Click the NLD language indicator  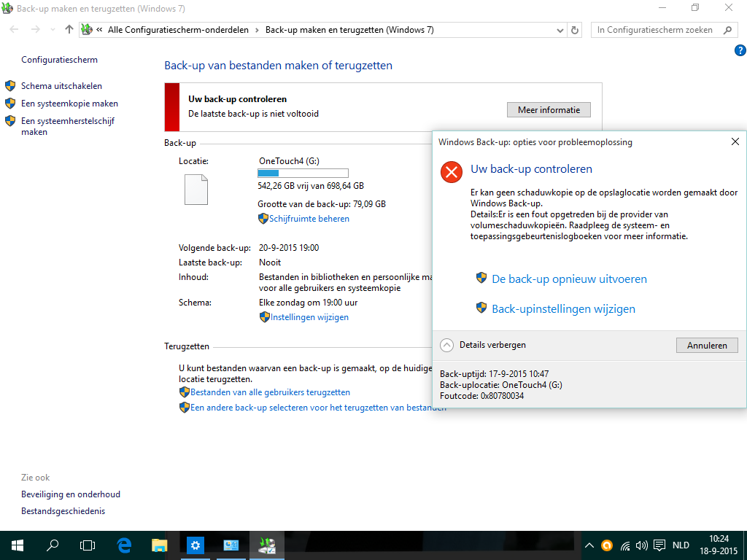[681, 545]
